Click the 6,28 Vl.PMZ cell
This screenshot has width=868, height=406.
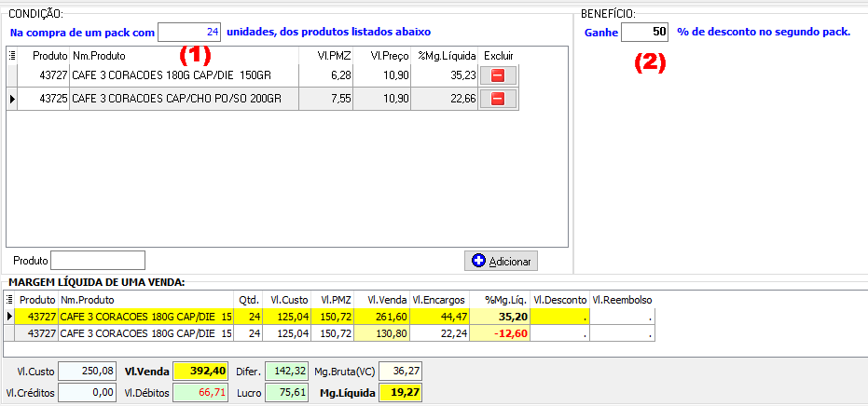coord(326,75)
